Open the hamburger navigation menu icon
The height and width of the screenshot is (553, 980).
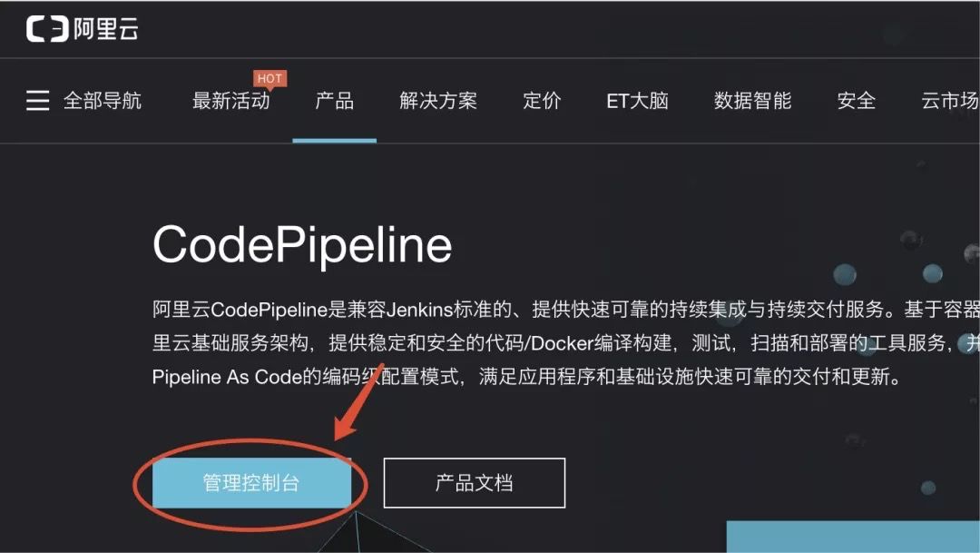[x=37, y=100]
